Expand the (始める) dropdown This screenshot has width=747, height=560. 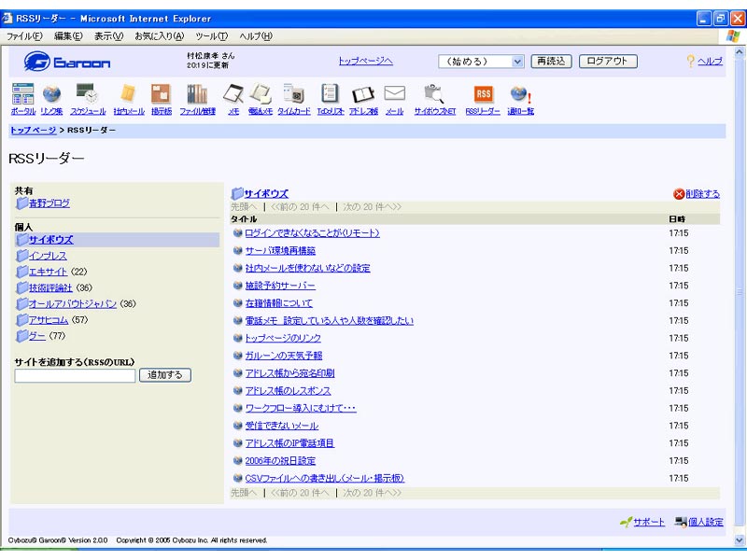[x=518, y=62]
